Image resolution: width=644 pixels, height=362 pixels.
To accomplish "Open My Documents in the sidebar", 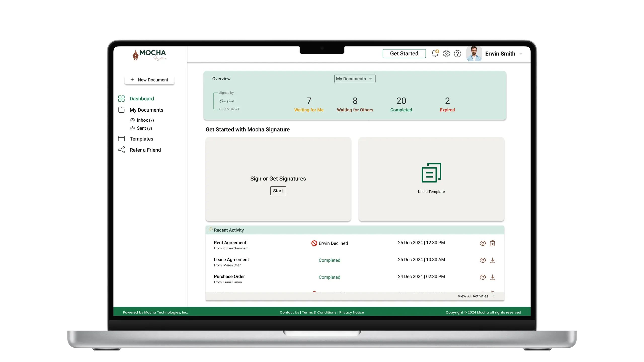I will [x=146, y=110].
